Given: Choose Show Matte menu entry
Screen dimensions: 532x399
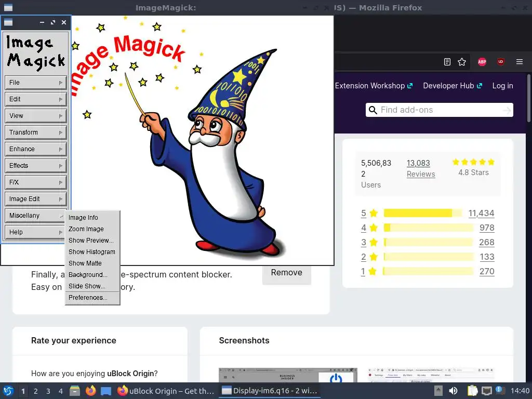Looking at the screenshot, I should coord(92,263).
